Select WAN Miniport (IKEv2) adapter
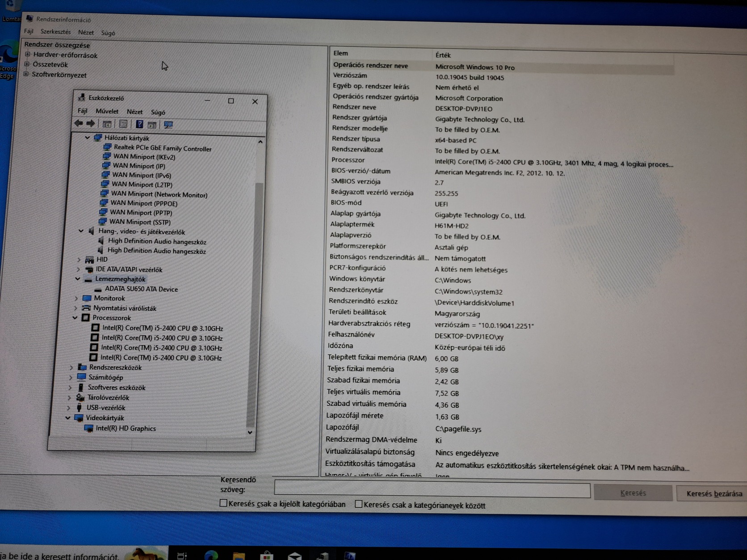Screen dimensions: 747x560 [x=144, y=157]
